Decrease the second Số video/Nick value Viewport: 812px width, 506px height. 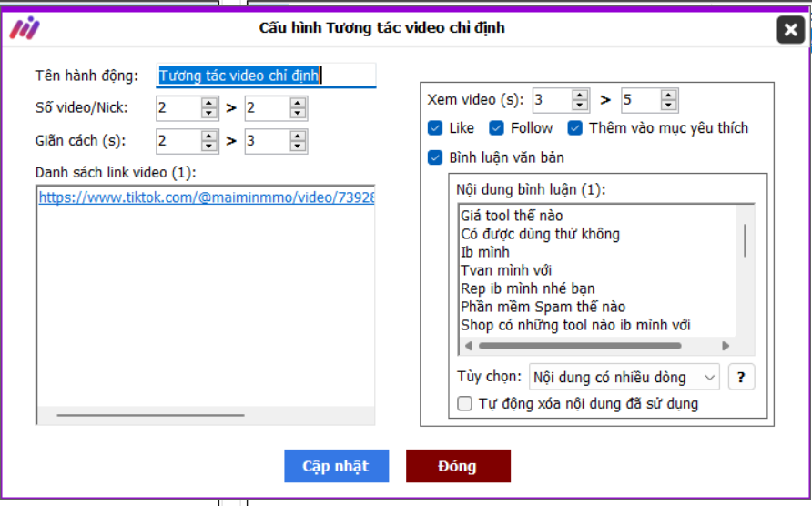[298, 114]
